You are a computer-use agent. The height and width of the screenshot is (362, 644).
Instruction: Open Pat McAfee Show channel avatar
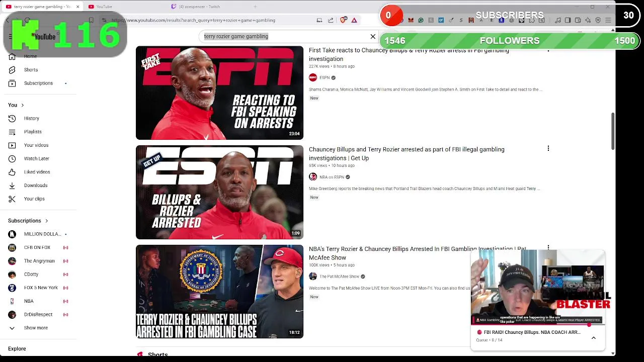tap(313, 277)
